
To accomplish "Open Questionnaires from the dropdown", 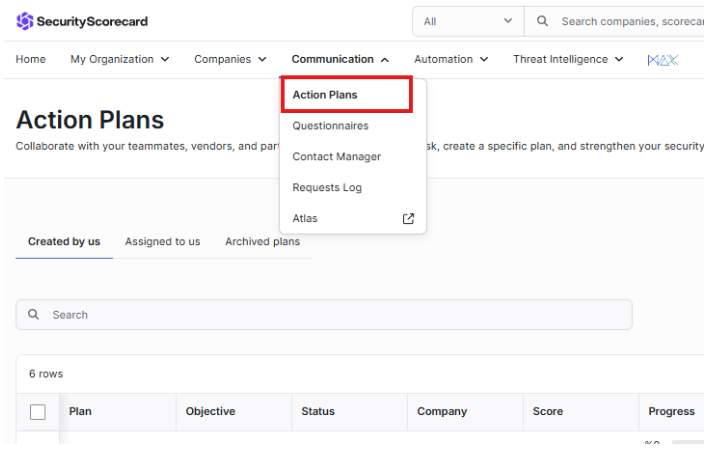I will [x=330, y=126].
